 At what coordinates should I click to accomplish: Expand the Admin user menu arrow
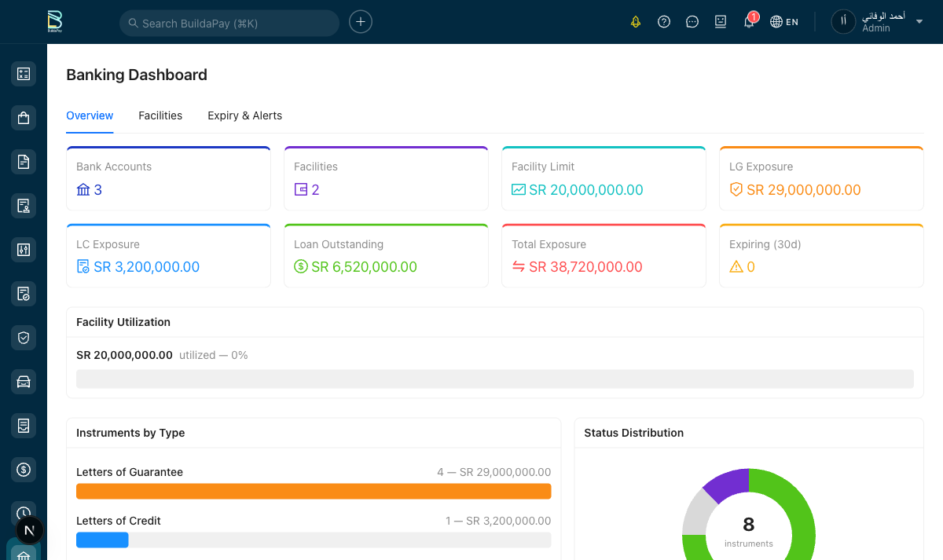pyautogui.click(x=919, y=22)
